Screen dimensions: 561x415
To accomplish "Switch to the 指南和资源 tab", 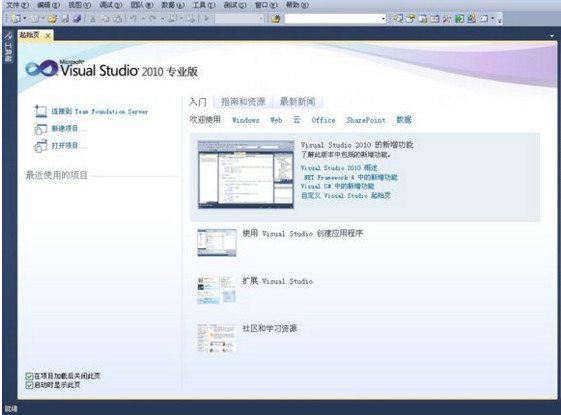I will click(x=243, y=102).
